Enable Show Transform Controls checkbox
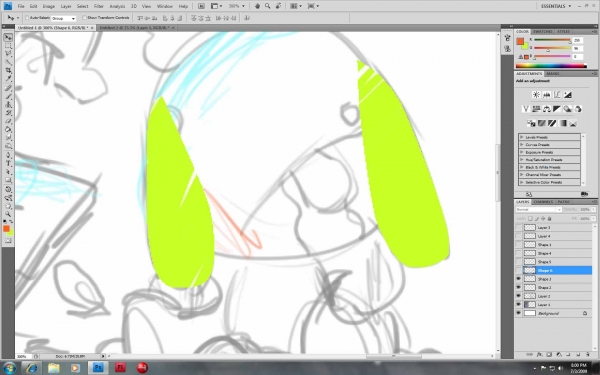 click(85, 18)
